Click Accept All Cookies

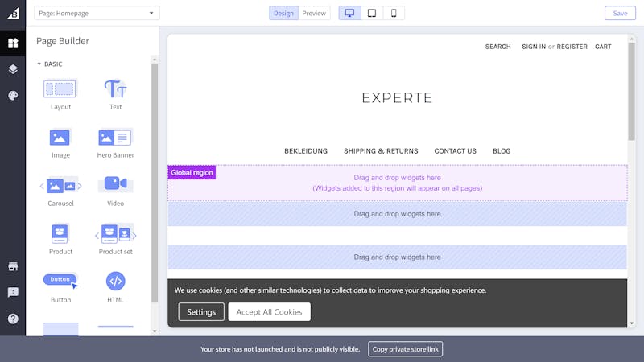[x=269, y=312]
